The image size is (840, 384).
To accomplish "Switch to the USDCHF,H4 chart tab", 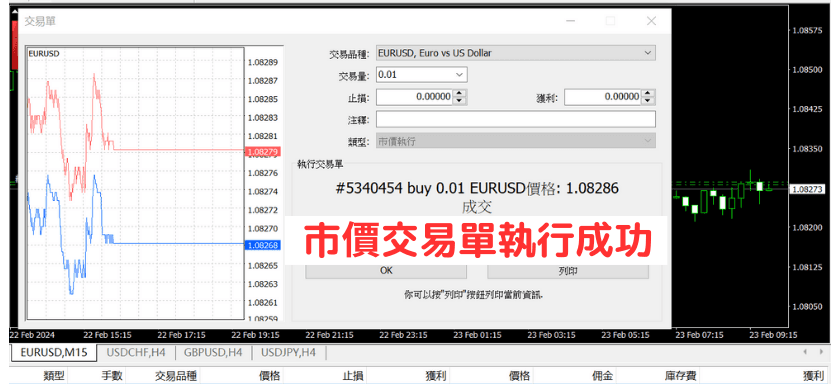I will [x=136, y=352].
